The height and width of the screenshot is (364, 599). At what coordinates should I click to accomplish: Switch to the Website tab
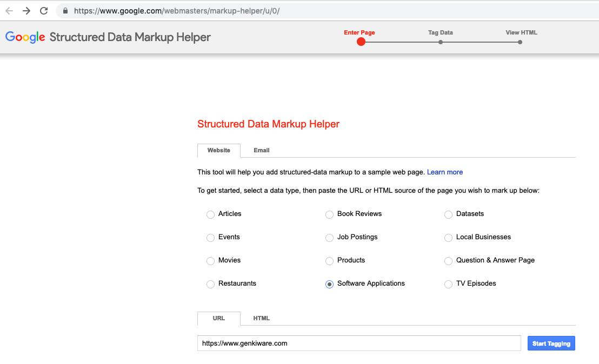[x=219, y=150]
